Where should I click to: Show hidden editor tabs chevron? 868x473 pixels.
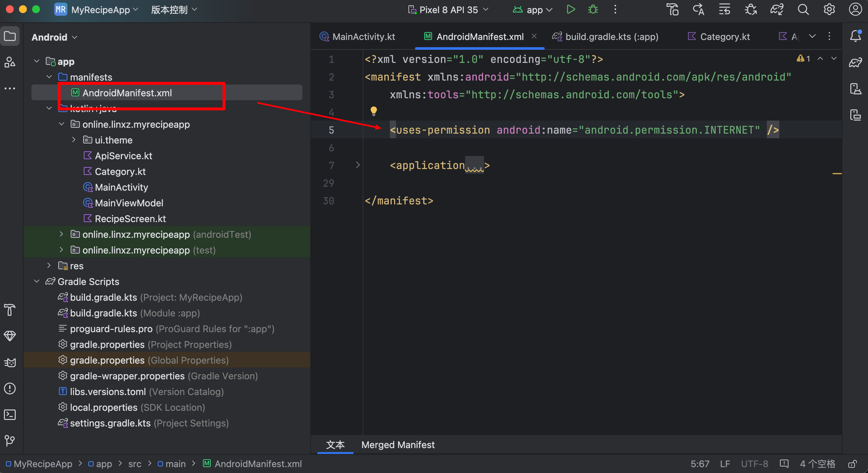tap(812, 36)
